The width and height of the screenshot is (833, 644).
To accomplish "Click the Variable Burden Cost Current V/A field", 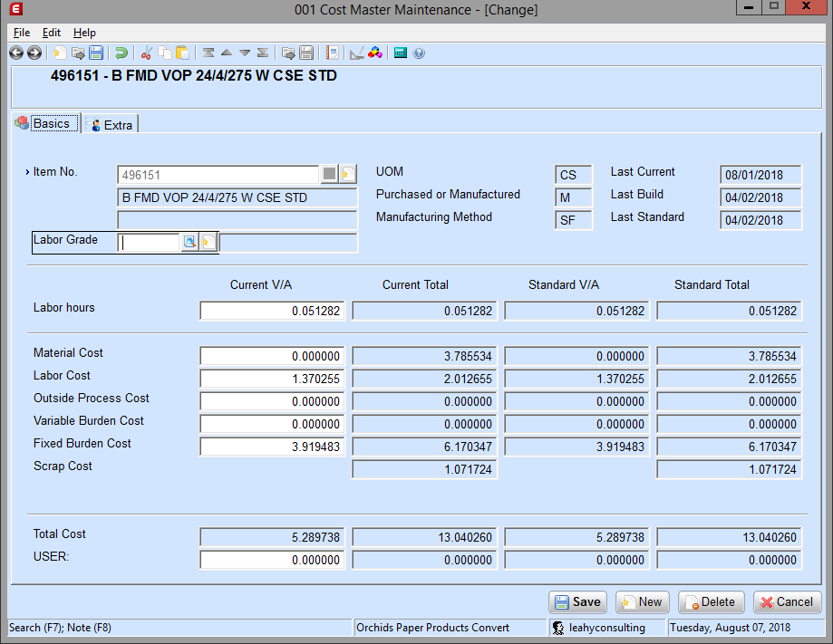I will pos(272,424).
